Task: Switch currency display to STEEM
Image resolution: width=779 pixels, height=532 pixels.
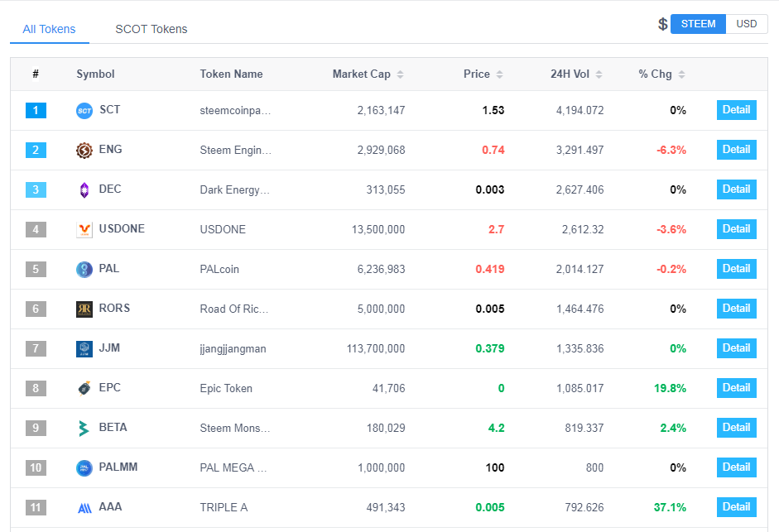Action: coord(698,24)
